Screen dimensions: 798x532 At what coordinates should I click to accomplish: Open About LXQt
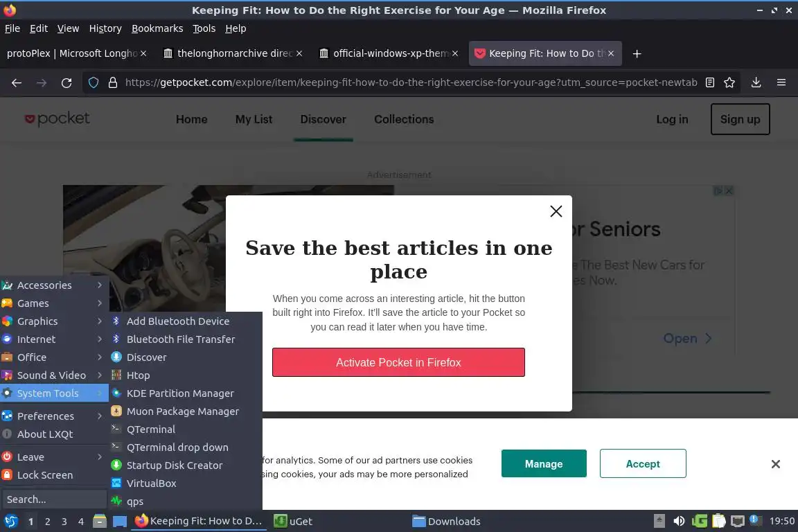(54, 434)
